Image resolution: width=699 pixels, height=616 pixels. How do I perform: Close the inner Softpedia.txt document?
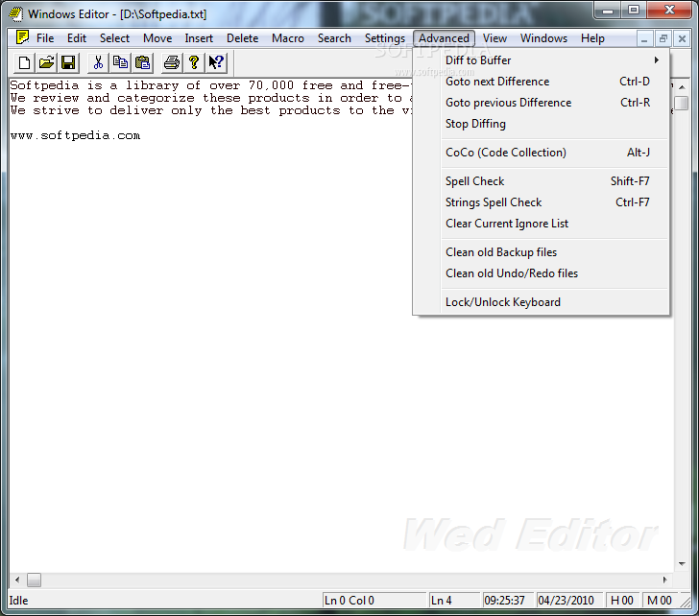click(682, 38)
